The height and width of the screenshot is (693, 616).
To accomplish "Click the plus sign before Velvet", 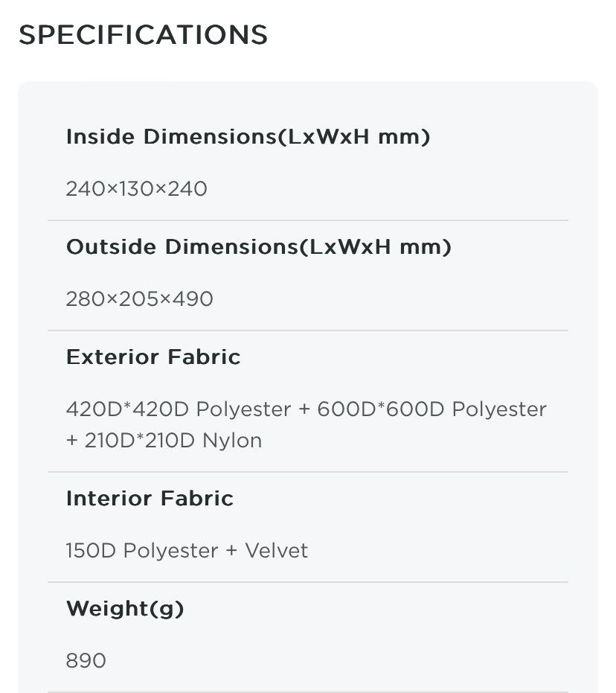I will pyautogui.click(x=231, y=551).
